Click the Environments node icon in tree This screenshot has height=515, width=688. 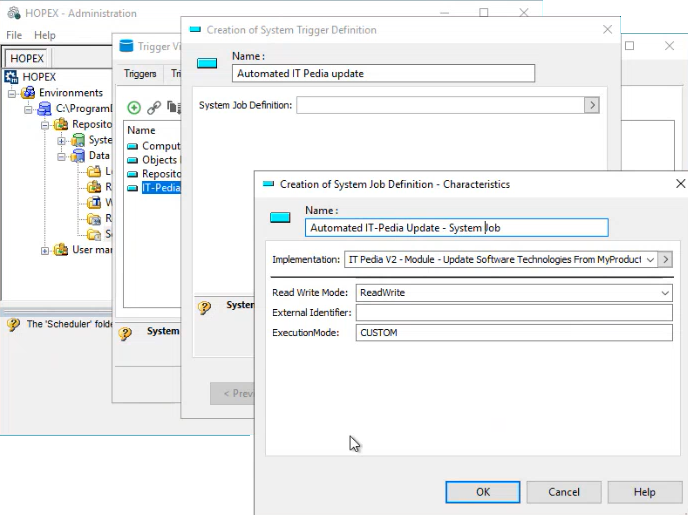coord(29,93)
